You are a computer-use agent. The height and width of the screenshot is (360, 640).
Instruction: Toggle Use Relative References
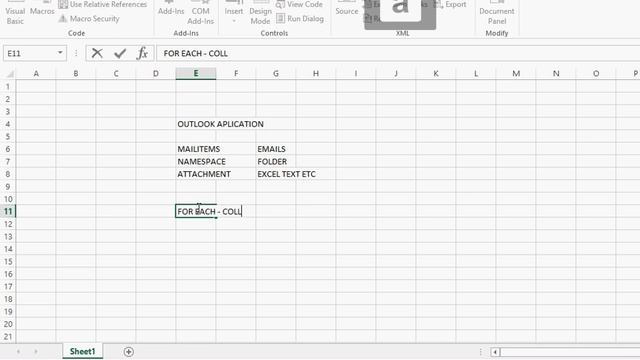point(102,4)
